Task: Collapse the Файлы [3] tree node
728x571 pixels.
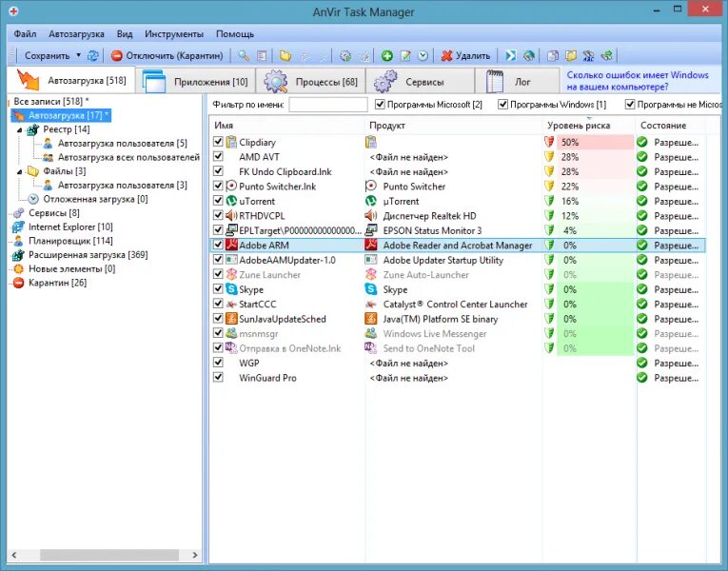Action: 19,171
